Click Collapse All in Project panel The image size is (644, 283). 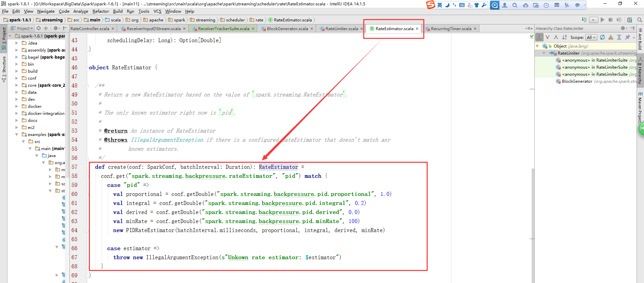46,28
